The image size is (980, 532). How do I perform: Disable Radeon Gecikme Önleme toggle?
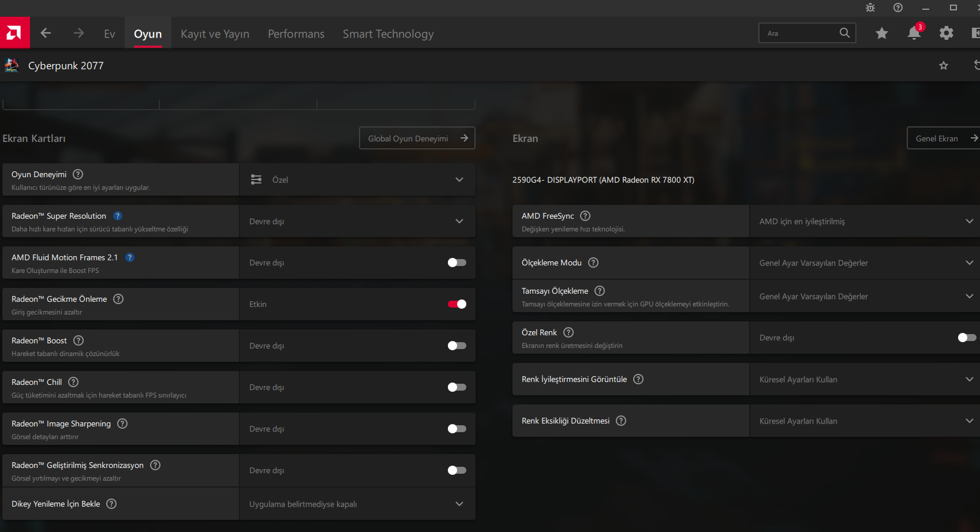[457, 304]
